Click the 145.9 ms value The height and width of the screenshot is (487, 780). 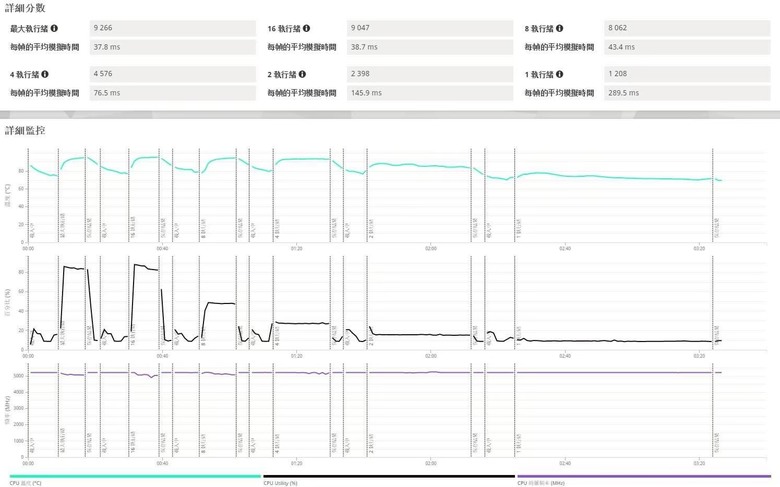click(430, 93)
